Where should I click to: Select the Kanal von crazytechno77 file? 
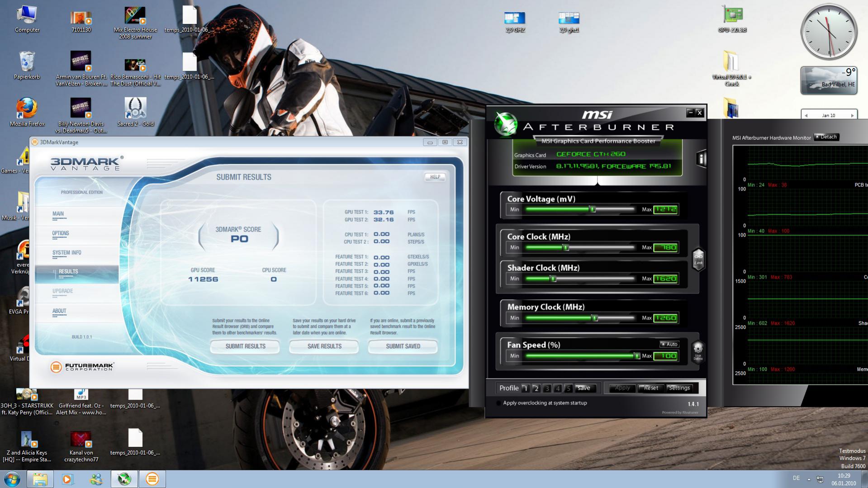click(81, 446)
